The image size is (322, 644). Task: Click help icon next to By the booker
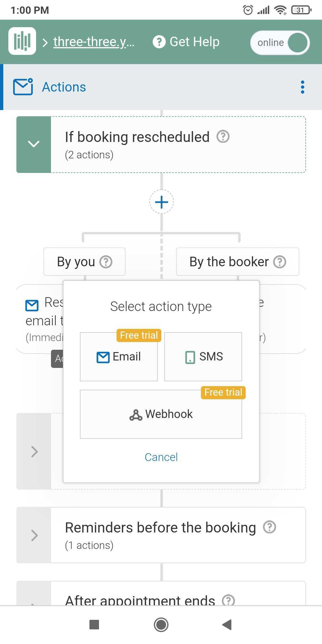click(x=280, y=262)
